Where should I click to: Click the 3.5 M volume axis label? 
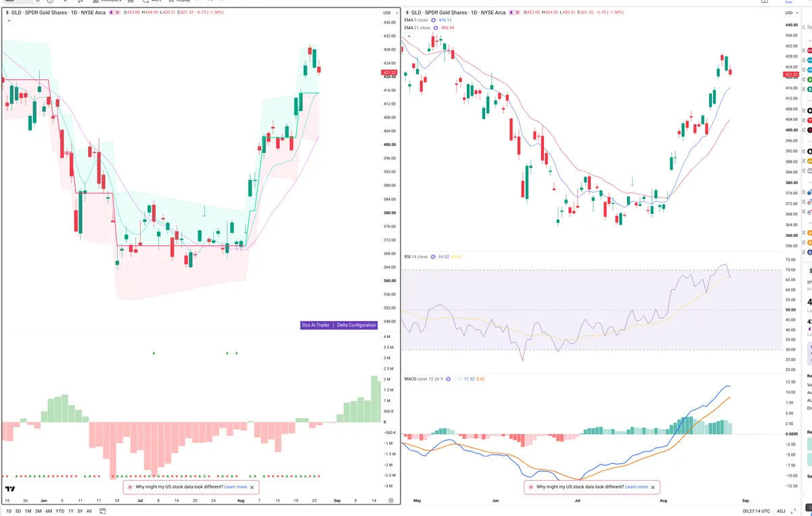pos(388,347)
